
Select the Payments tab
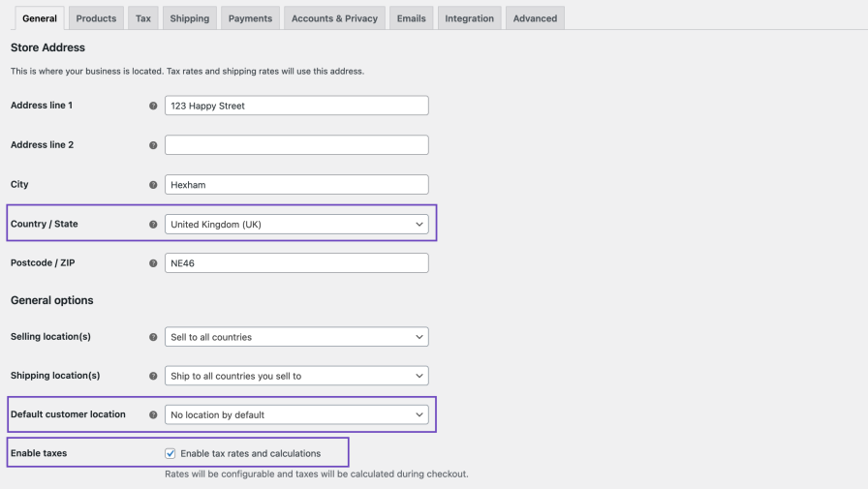pos(250,18)
